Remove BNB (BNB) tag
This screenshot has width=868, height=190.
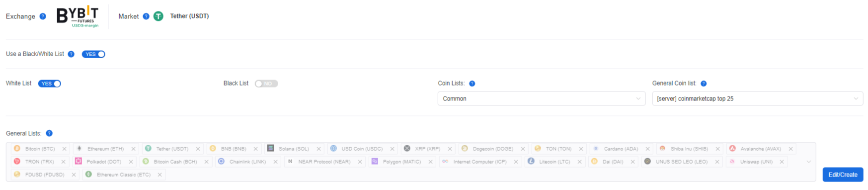click(x=255, y=149)
